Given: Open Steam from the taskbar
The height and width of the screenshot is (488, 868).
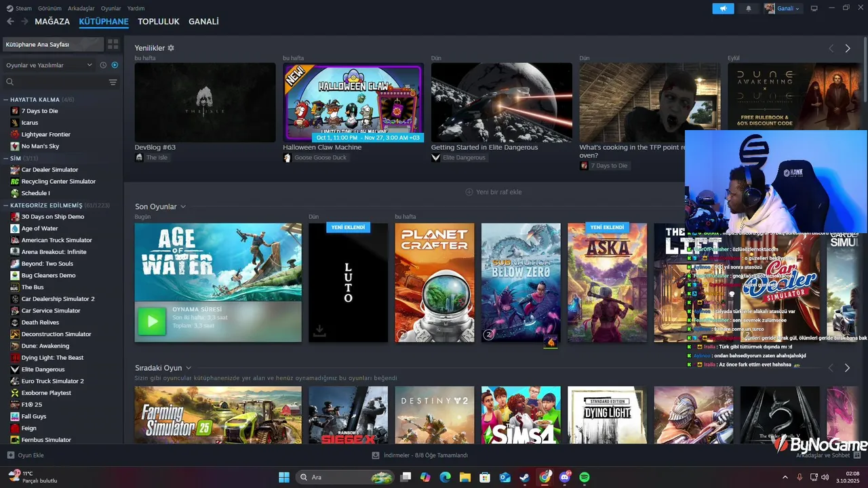Looking at the screenshot, I should pos(525,477).
